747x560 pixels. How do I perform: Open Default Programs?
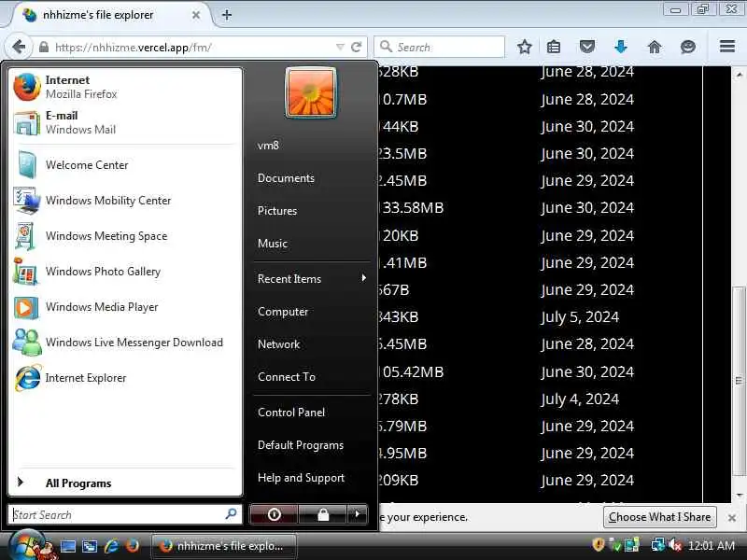(x=300, y=445)
